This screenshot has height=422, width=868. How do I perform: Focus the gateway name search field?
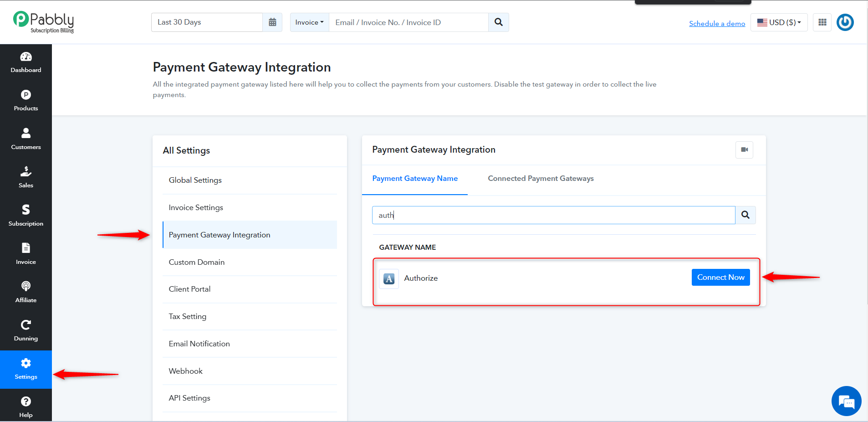point(554,215)
